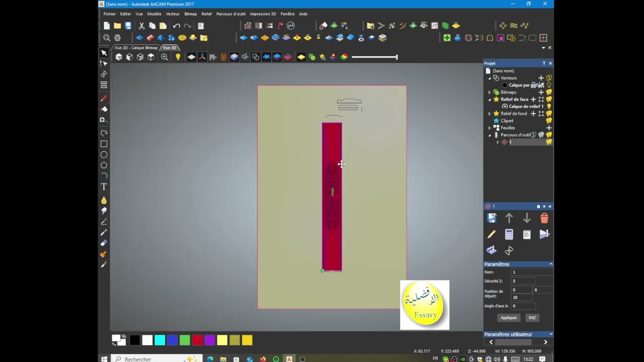Image resolution: width=644 pixels, height=362 pixels.
Task: Delete toolpath with the trash bin icon
Action: (544, 218)
